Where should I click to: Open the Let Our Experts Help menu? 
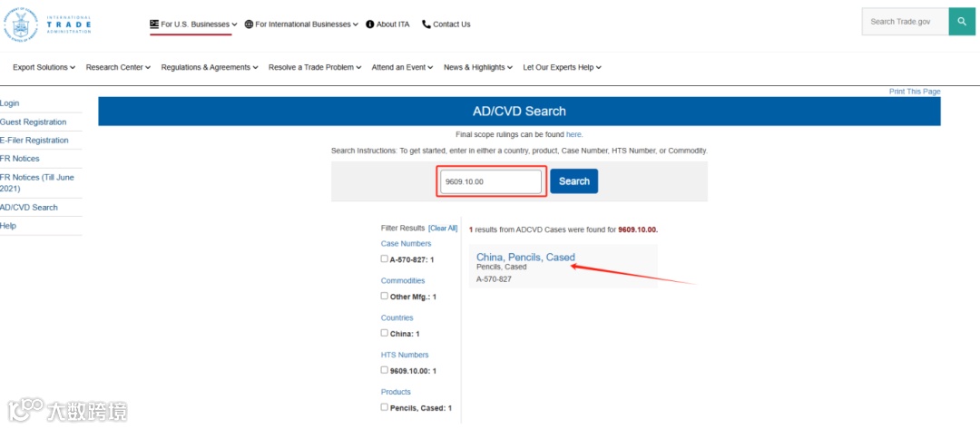tap(562, 67)
